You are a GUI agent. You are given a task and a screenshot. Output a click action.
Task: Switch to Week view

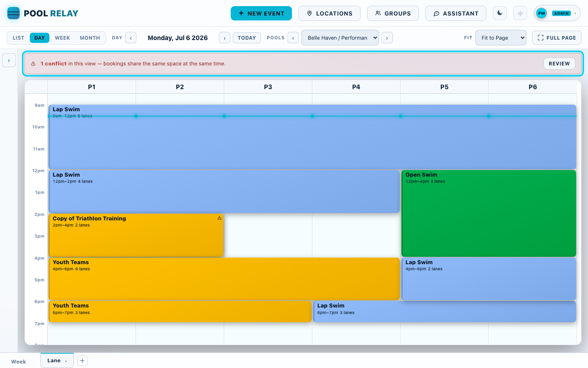point(62,38)
